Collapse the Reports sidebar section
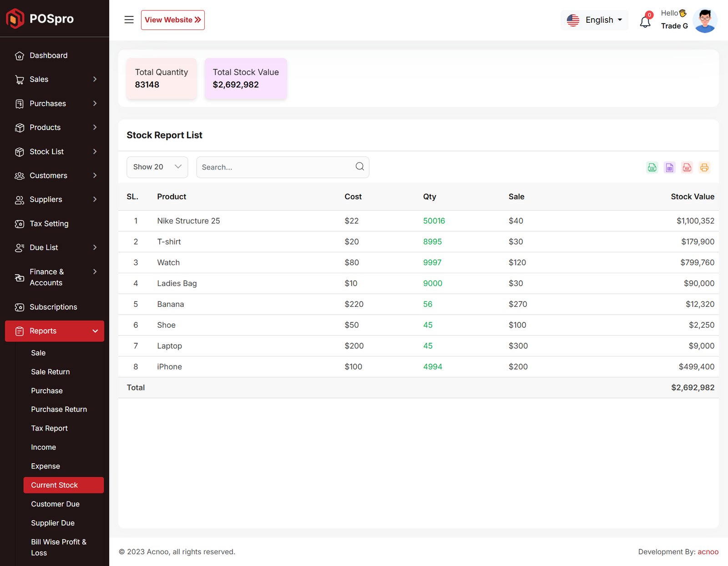This screenshot has width=728, height=566. coord(55,331)
